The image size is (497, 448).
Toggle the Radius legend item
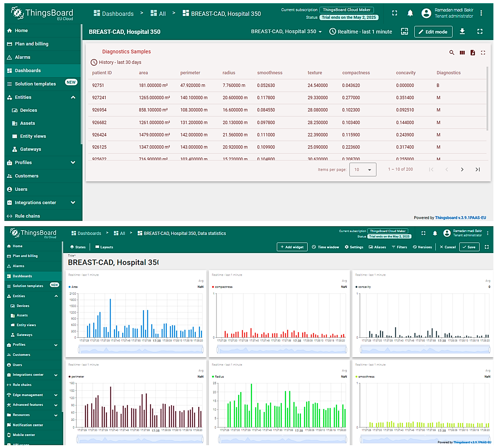(x=218, y=377)
